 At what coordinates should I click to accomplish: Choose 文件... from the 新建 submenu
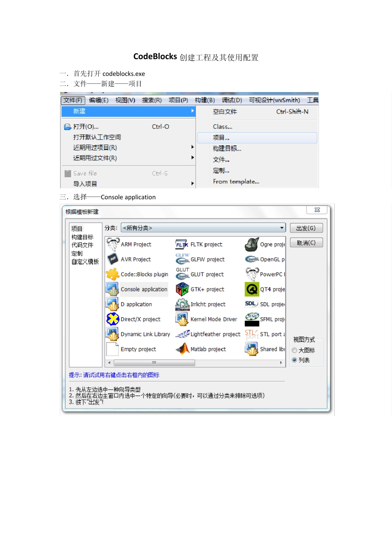[x=257, y=160]
